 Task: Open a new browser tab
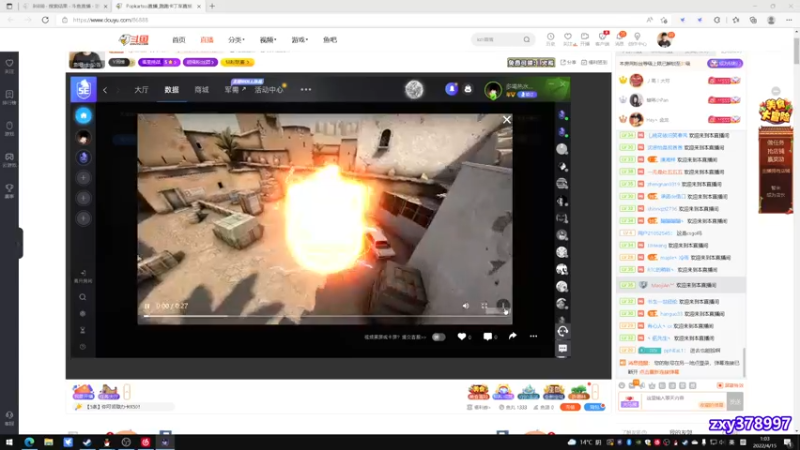click(x=212, y=6)
